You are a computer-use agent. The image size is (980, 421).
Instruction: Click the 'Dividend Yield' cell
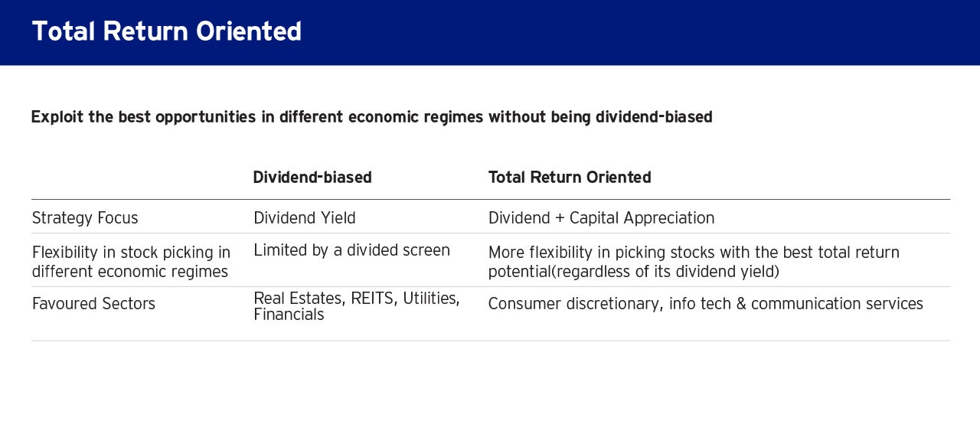[305, 218]
